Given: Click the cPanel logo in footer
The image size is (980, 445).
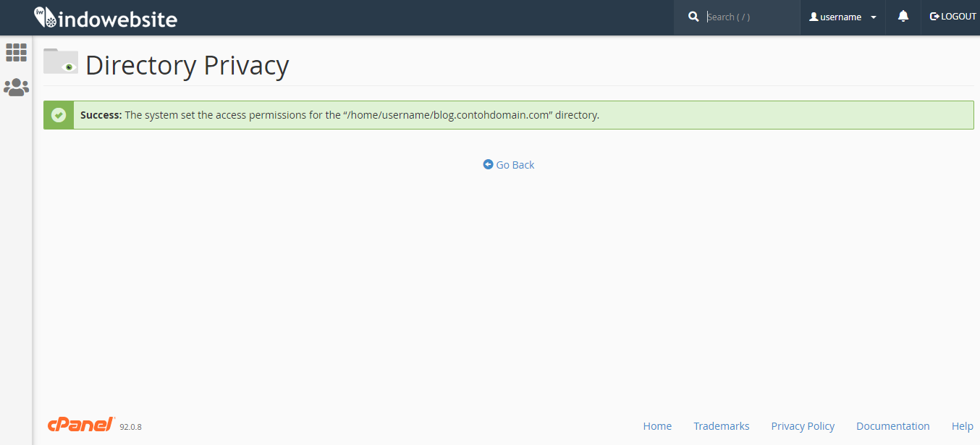Looking at the screenshot, I should tap(80, 425).
